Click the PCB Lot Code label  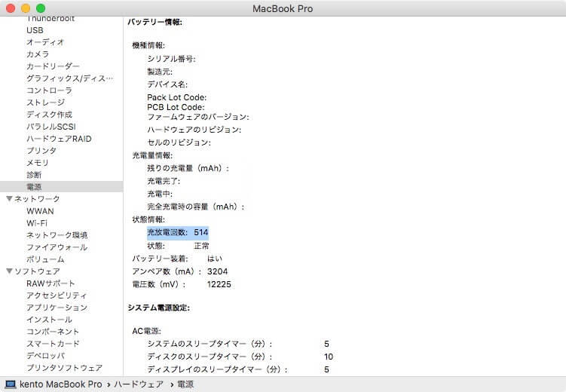click(176, 107)
